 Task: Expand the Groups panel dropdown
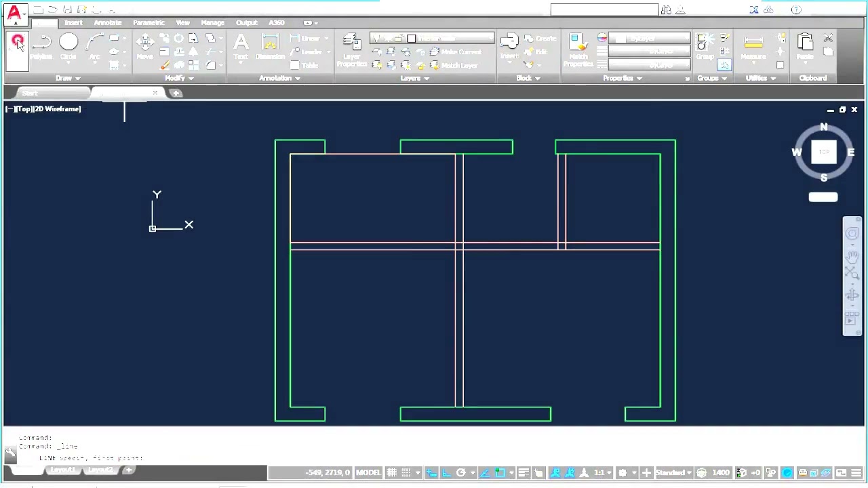pyautogui.click(x=711, y=78)
